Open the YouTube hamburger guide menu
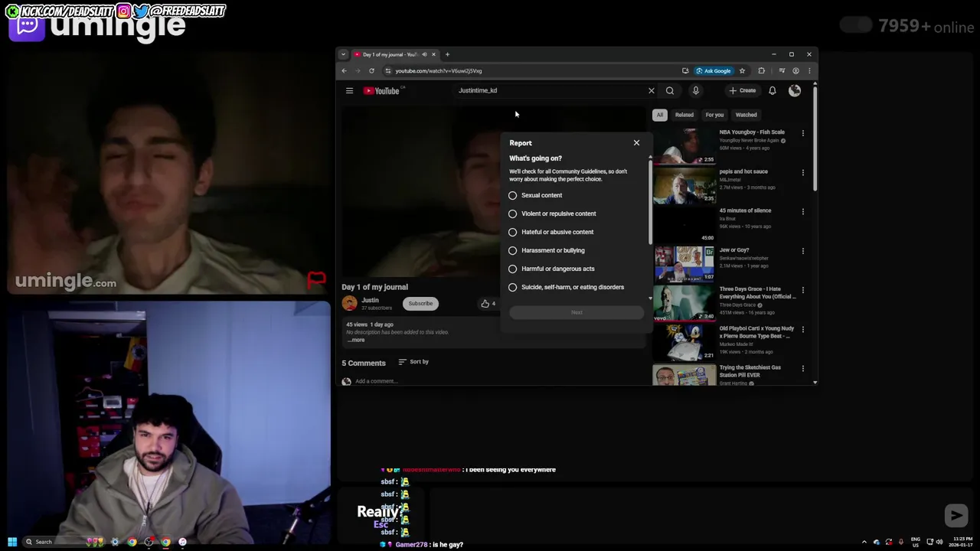Image resolution: width=980 pixels, height=551 pixels. [x=349, y=90]
